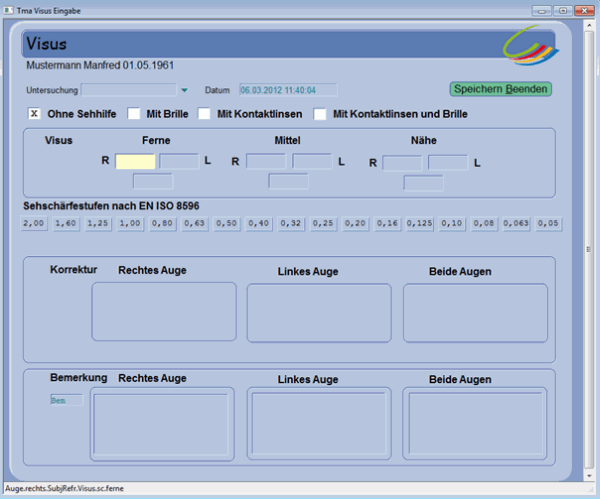The image size is (600, 499).
Task: Pick the 0,50 acuity value button
Action: click(x=227, y=223)
